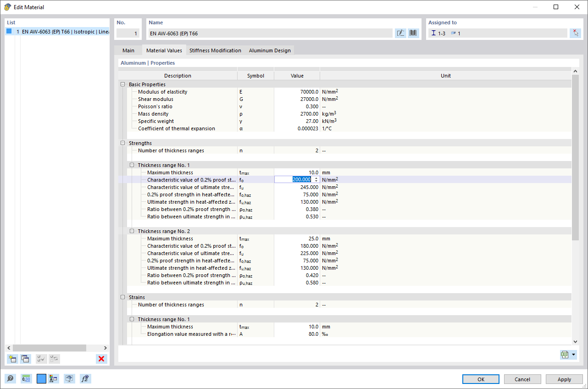Create a new material
The width and height of the screenshot is (588, 389).
(x=12, y=358)
